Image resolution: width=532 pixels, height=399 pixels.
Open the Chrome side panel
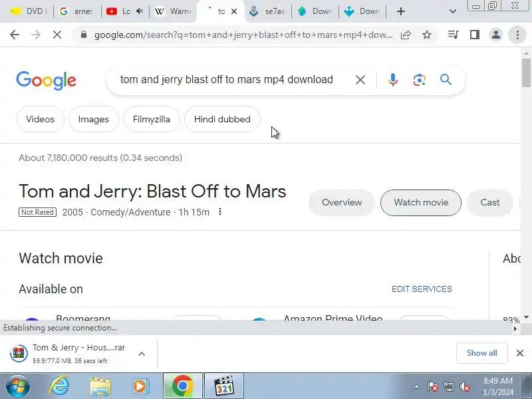475,35
